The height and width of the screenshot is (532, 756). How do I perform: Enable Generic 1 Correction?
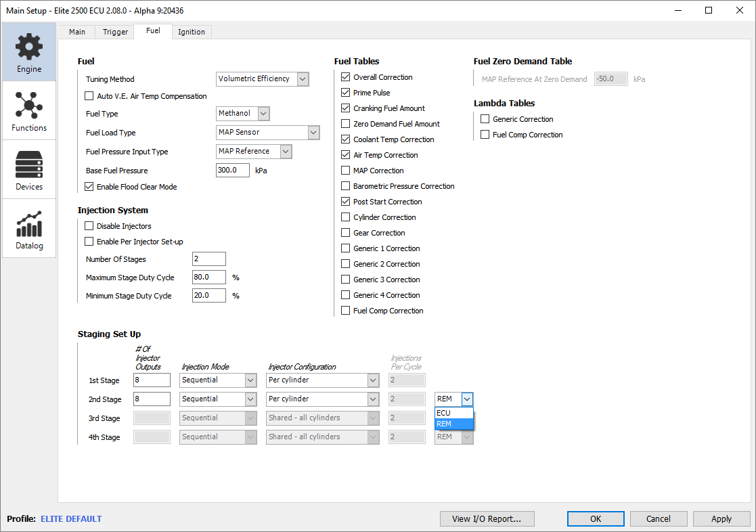click(x=346, y=248)
